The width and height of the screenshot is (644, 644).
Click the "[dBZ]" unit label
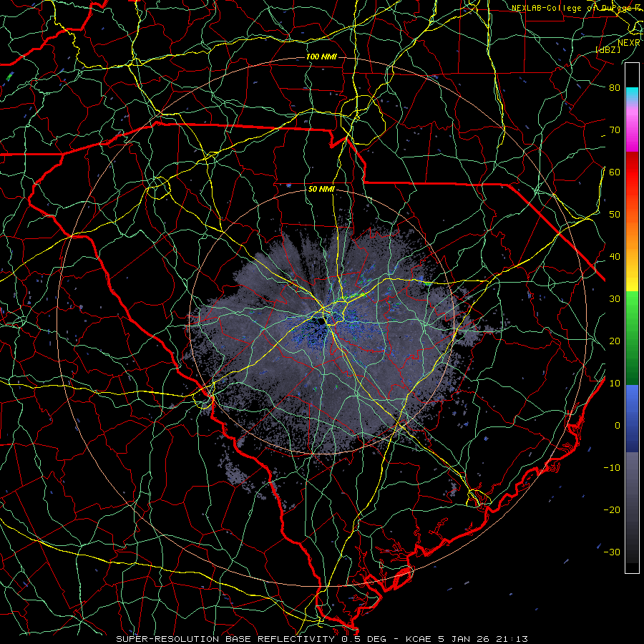click(608, 49)
